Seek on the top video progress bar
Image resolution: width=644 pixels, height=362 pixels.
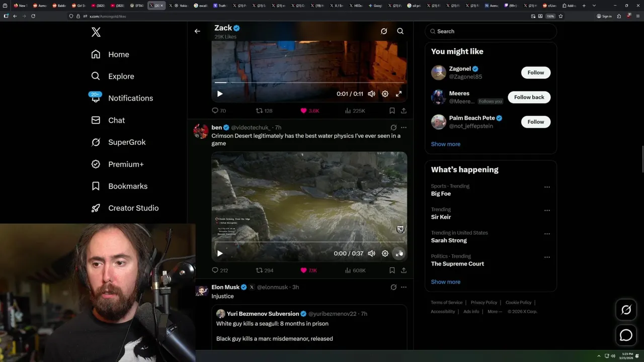coord(309,82)
